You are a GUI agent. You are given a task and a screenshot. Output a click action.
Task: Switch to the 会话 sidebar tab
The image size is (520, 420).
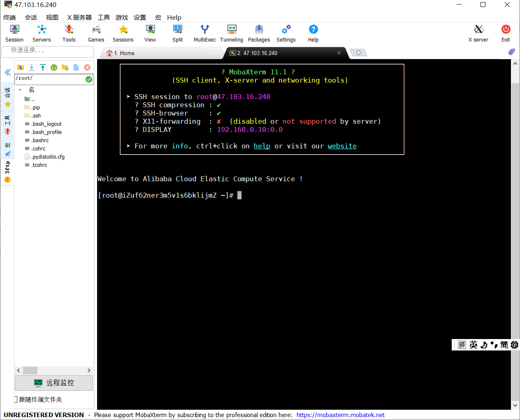coord(7,97)
